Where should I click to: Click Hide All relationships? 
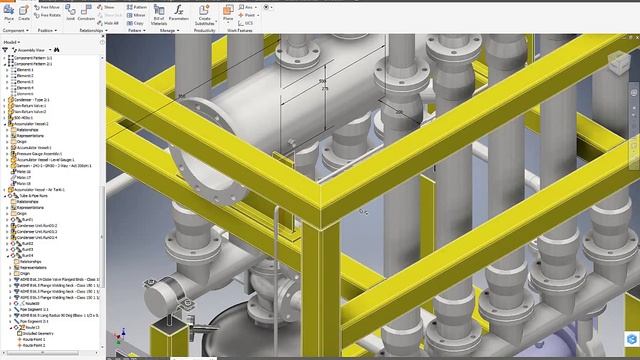click(x=108, y=23)
